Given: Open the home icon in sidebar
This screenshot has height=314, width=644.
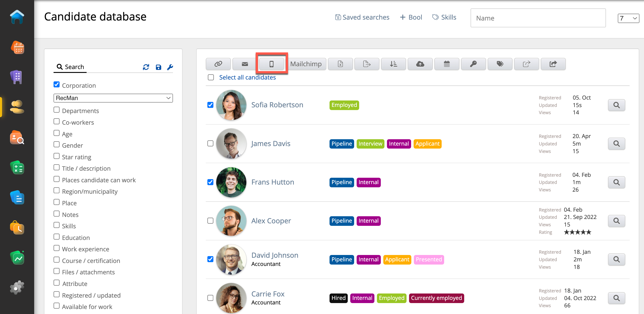Looking at the screenshot, I should [x=17, y=17].
